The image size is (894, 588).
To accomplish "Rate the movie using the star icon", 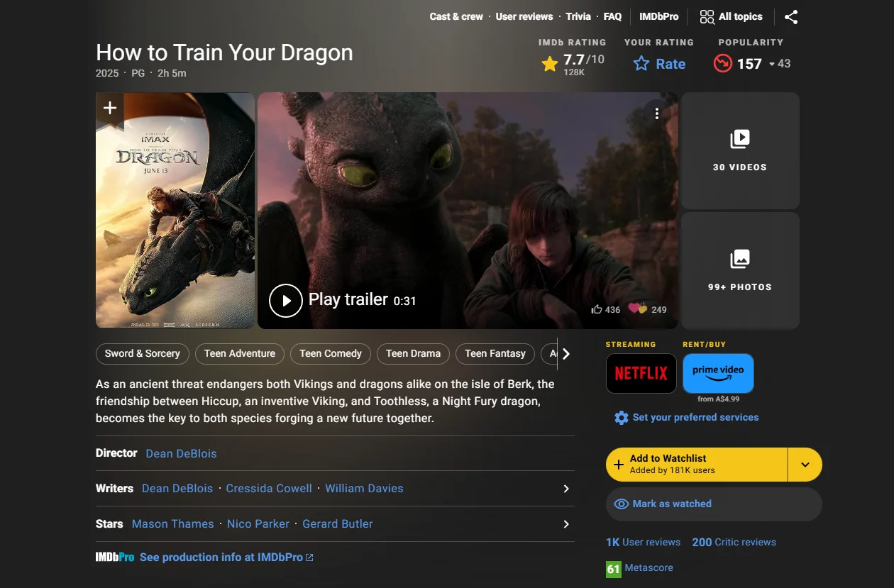I will [639, 64].
